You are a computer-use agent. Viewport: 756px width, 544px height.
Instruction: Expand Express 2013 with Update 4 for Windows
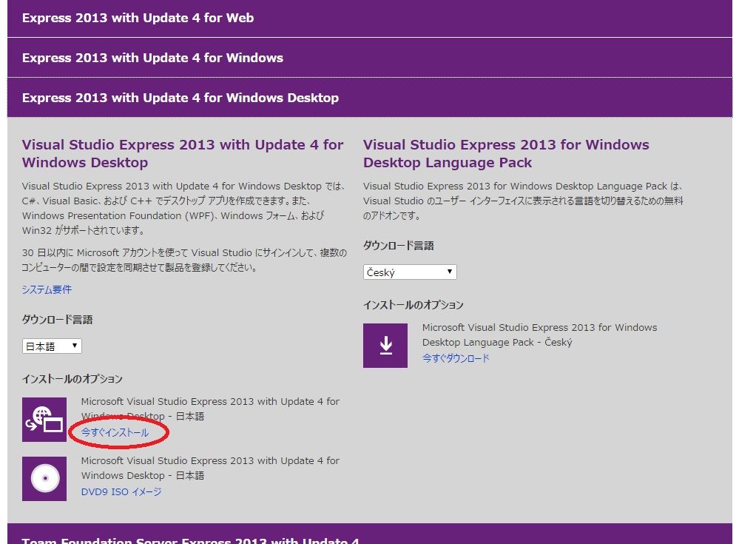pos(370,58)
